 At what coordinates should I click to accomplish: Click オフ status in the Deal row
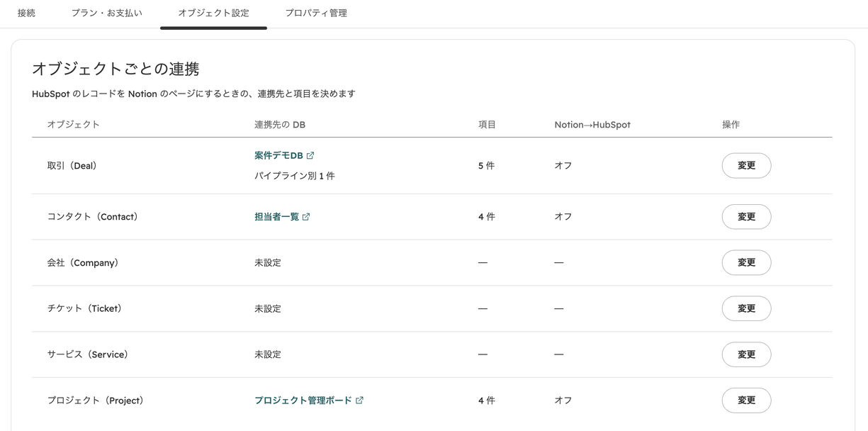pyautogui.click(x=563, y=166)
